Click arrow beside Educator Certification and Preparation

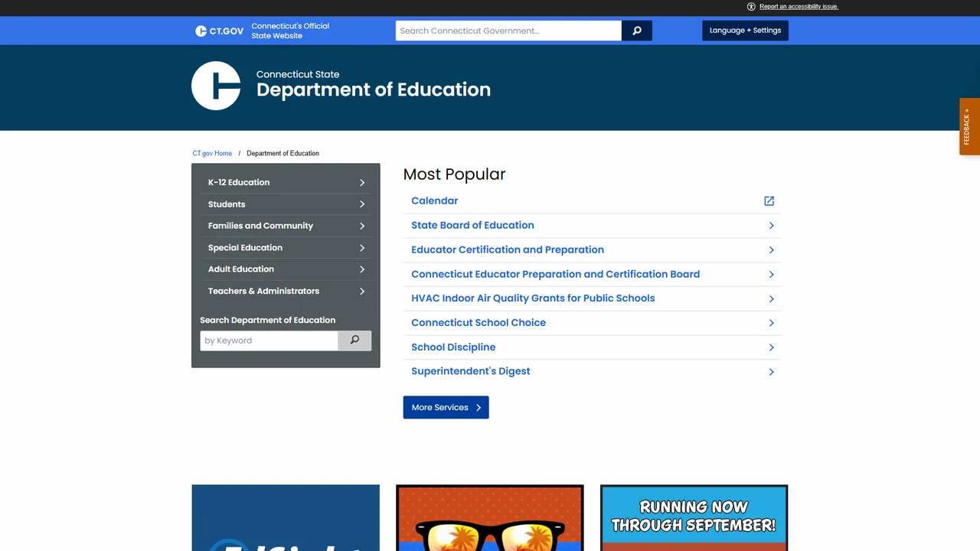(771, 250)
